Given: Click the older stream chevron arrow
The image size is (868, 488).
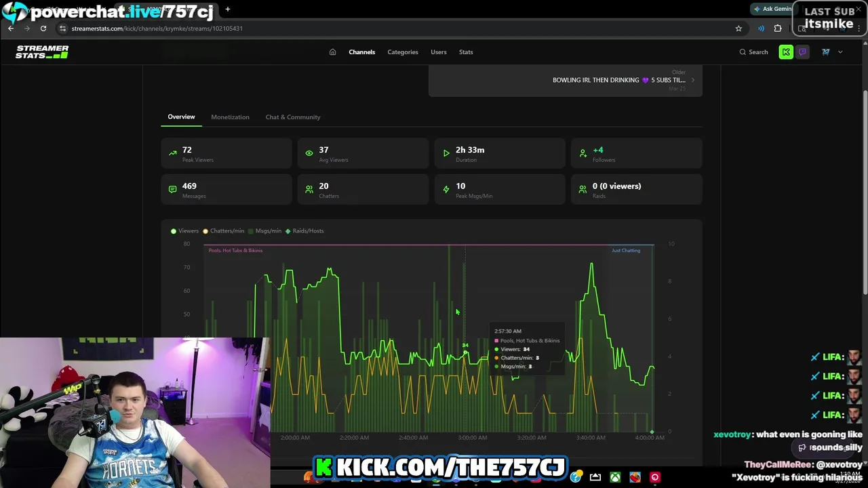Looking at the screenshot, I should click(x=692, y=80).
